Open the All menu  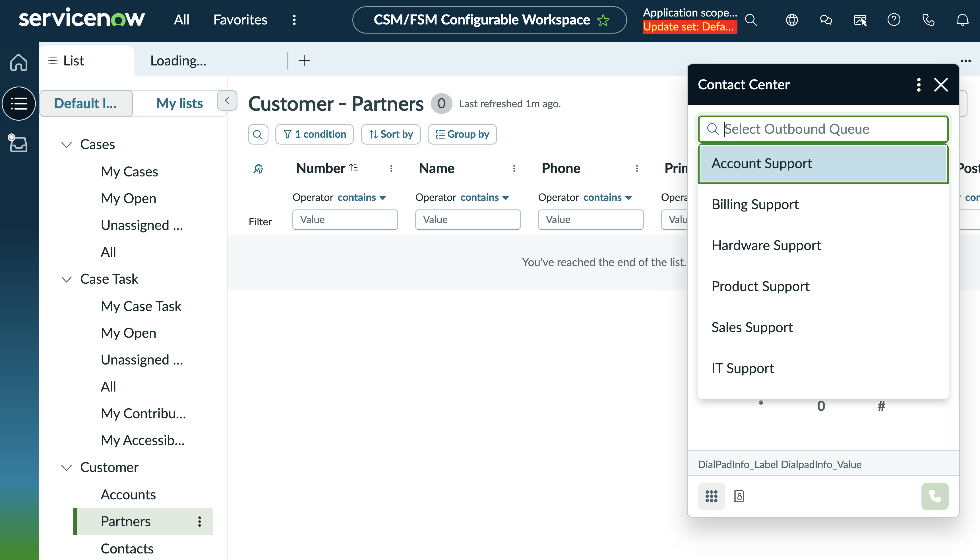pos(181,20)
